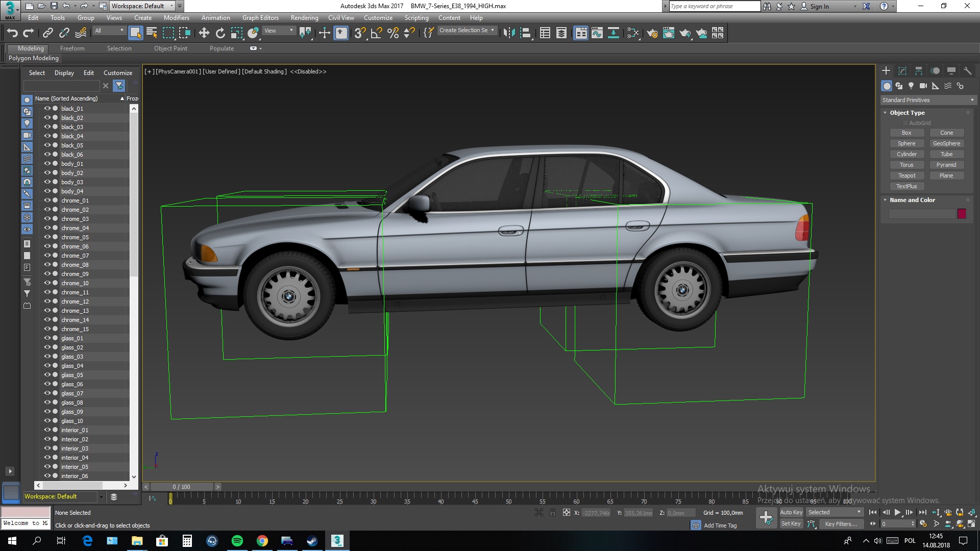Open the selection filter All dropdown
The image size is (980, 551).
109,31
